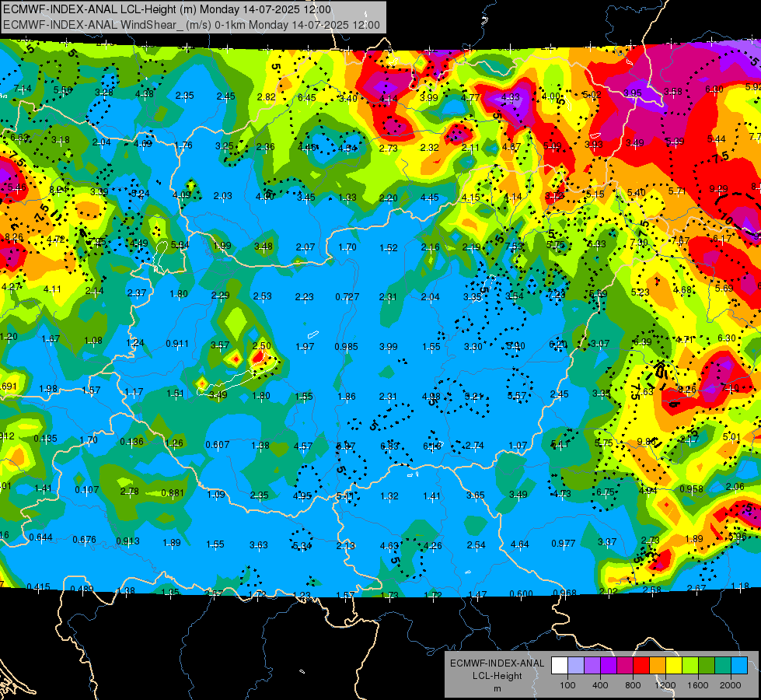761x700 pixels.
Task: Click the red legend swatch
Action: click(641, 666)
